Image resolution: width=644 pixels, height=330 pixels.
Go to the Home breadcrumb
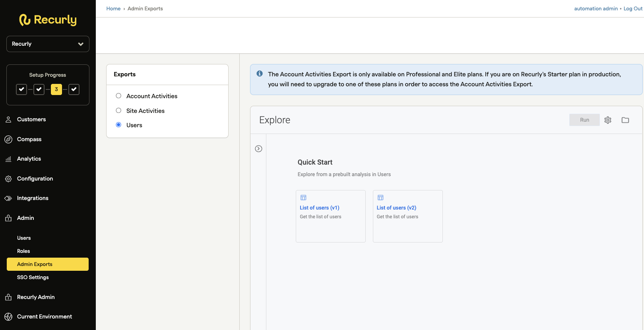tap(113, 8)
